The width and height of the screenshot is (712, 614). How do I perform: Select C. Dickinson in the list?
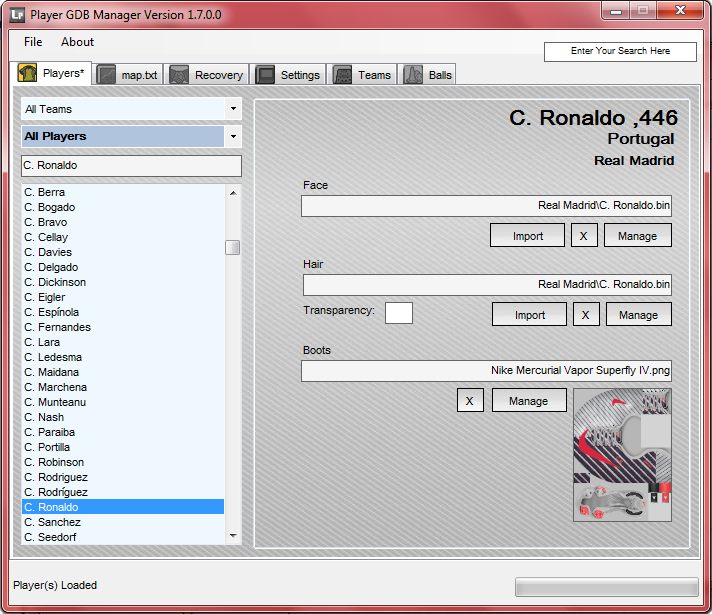click(123, 282)
